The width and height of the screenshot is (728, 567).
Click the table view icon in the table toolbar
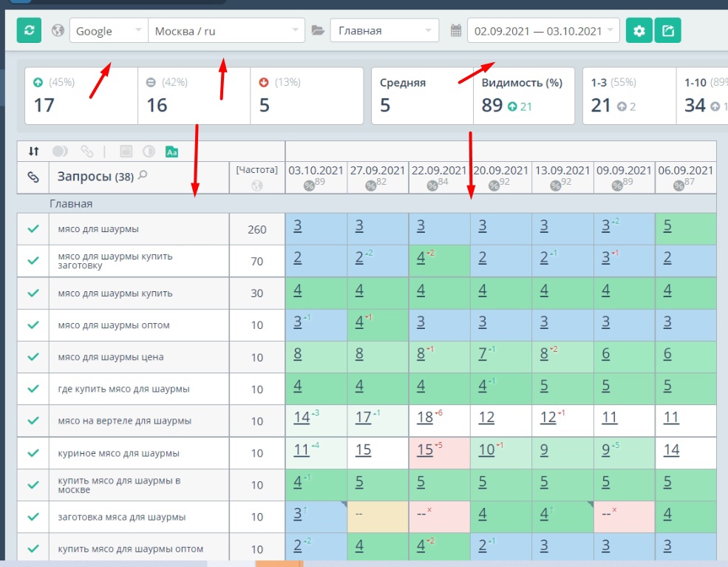126,151
